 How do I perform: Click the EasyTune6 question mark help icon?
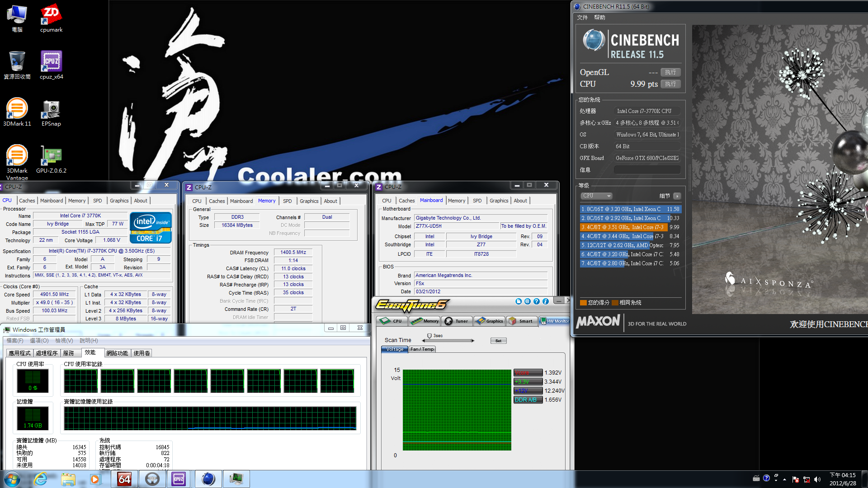tap(537, 301)
